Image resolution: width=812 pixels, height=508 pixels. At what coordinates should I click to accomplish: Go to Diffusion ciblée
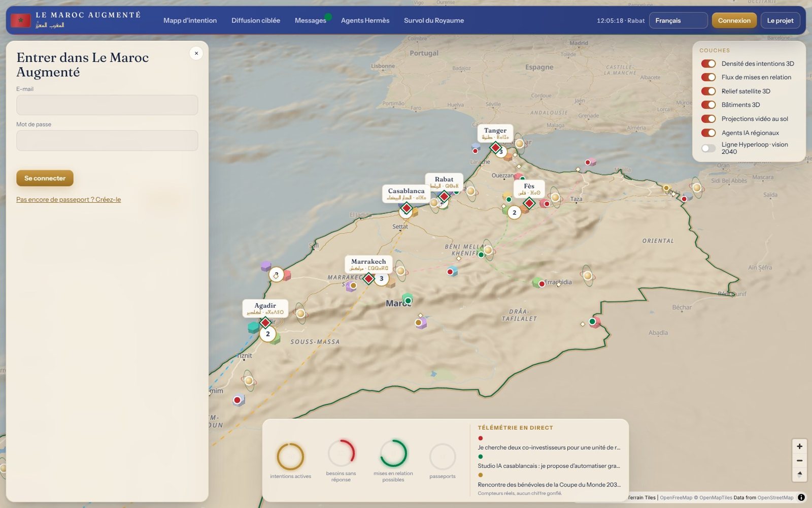tap(256, 20)
